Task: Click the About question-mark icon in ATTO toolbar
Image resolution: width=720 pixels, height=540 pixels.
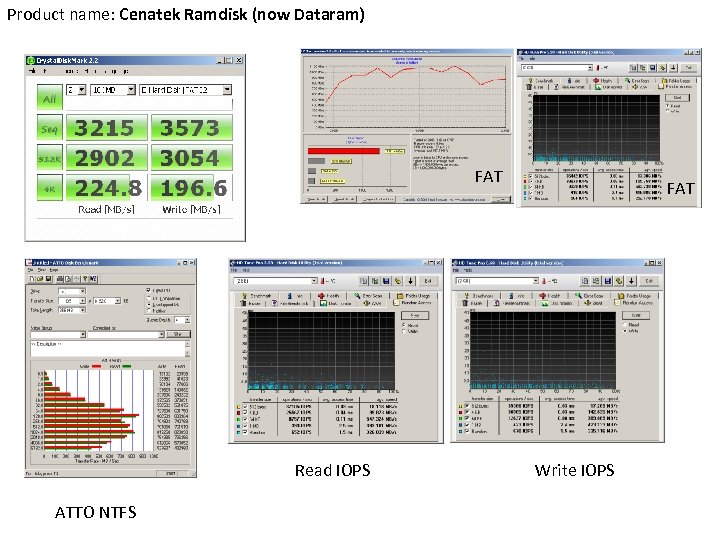Action: (85, 279)
